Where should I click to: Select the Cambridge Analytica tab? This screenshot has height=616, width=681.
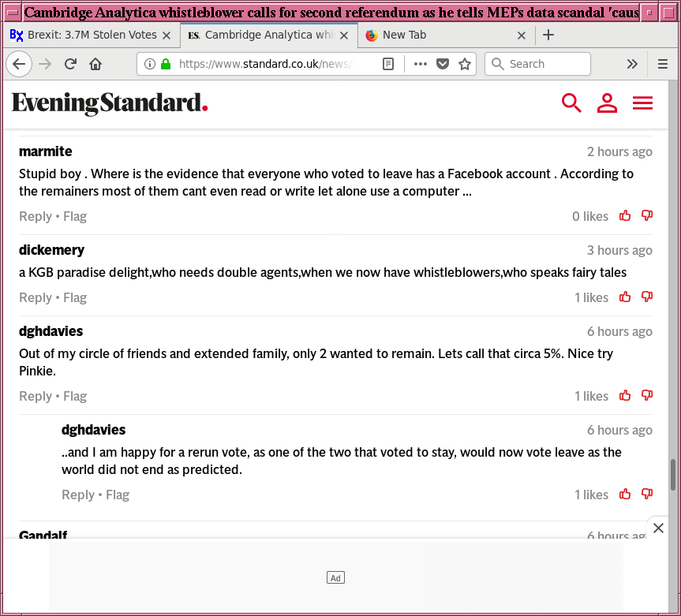point(269,35)
